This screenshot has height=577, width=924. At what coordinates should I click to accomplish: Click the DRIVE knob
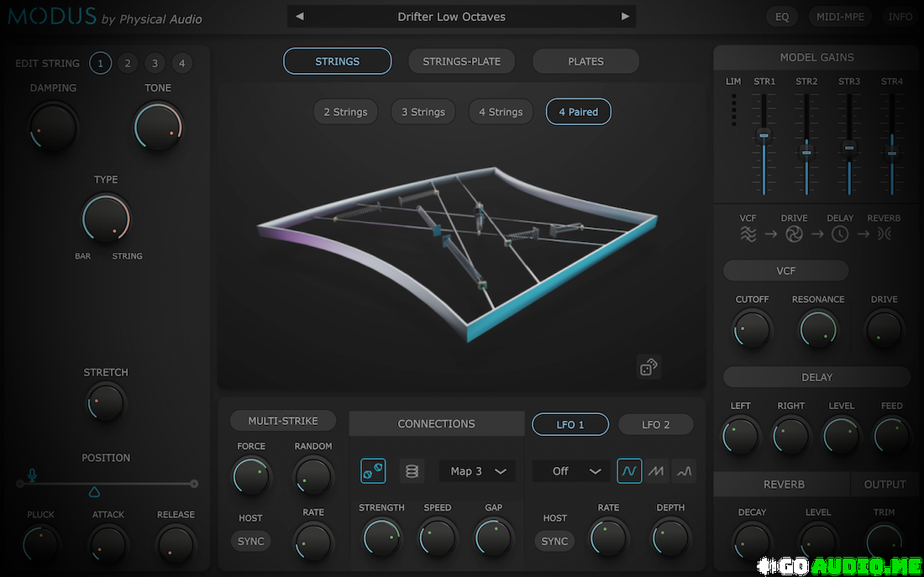pos(884,329)
